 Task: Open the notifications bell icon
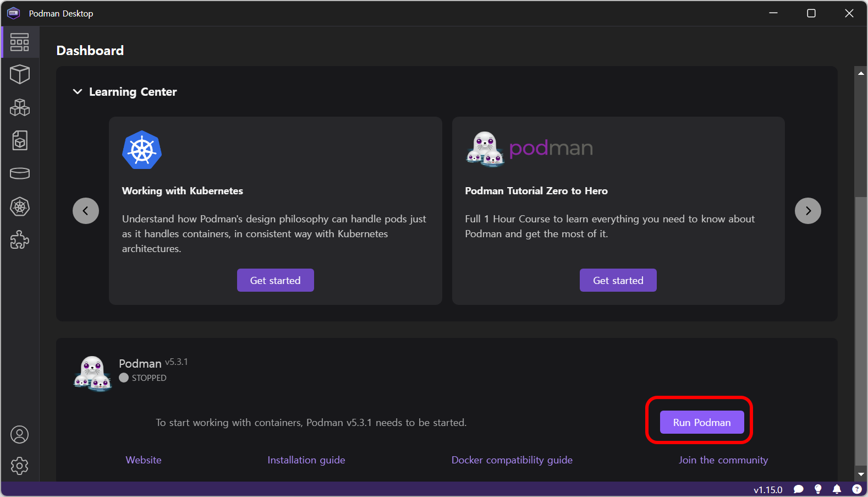point(837,489)
